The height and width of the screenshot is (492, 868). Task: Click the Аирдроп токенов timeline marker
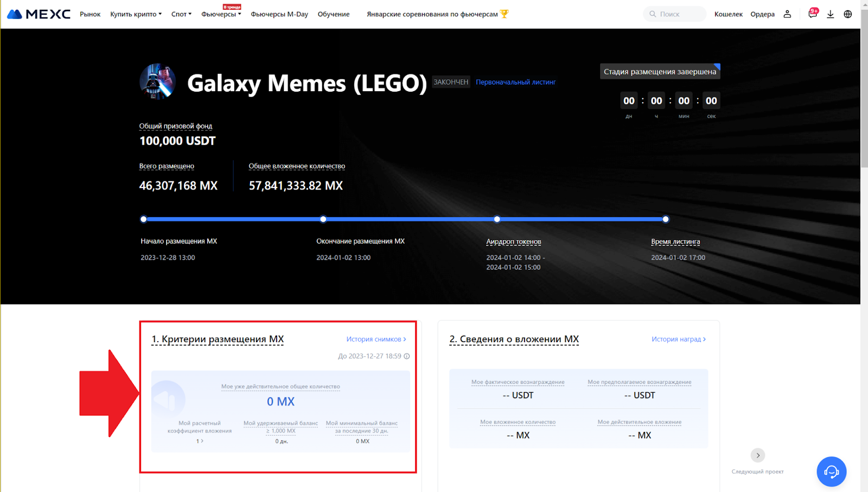(x=497, y=219)
